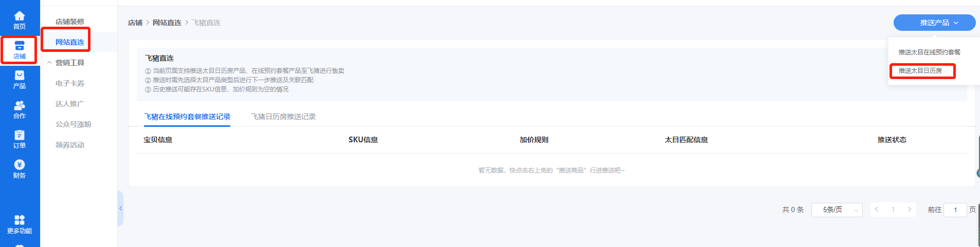
Task: Go to previous page arrow in pagination
Action: click(x=877, y=210)
